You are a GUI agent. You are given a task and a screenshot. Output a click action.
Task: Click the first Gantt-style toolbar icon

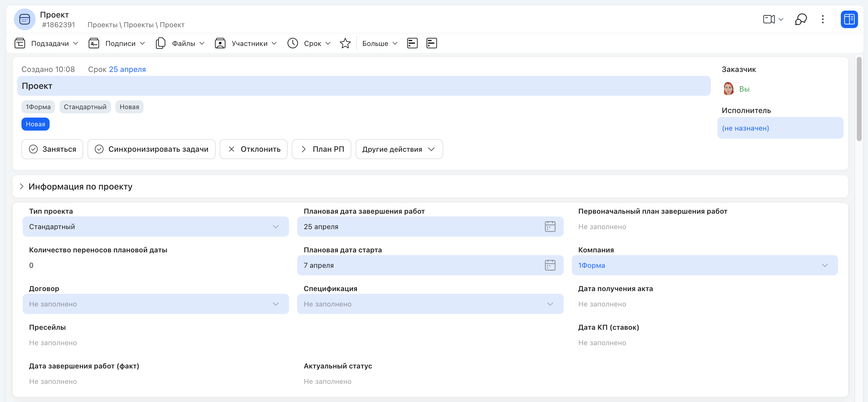(x=412, y=43)
